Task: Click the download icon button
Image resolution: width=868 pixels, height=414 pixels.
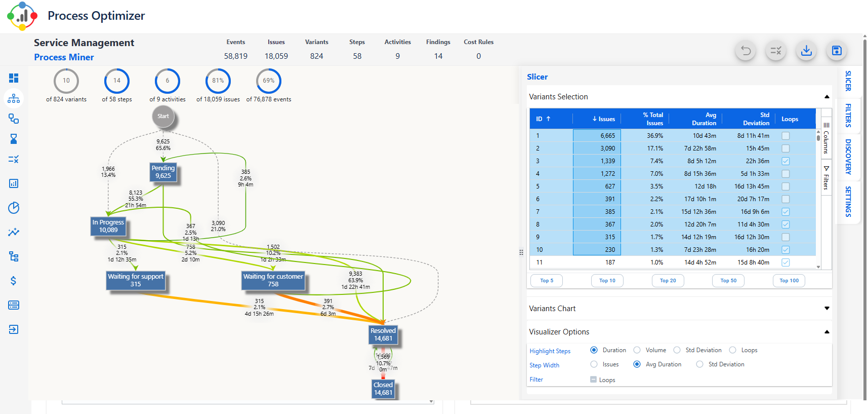Action: [806, 51]
